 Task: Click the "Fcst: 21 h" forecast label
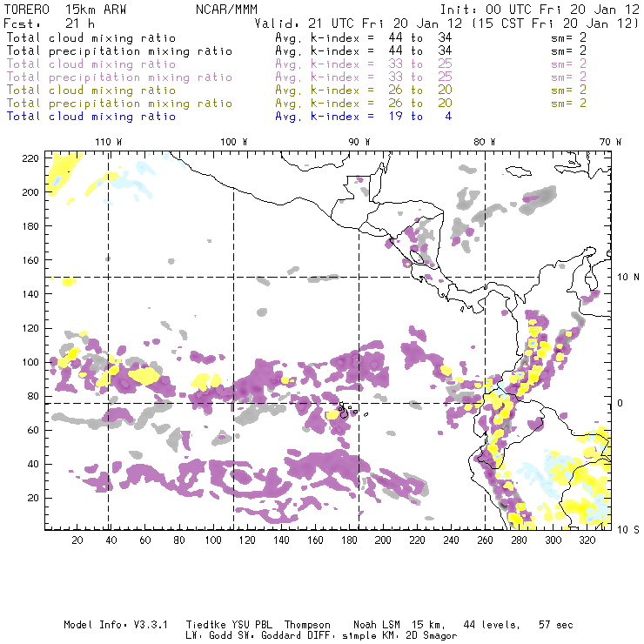click(49, 23)
